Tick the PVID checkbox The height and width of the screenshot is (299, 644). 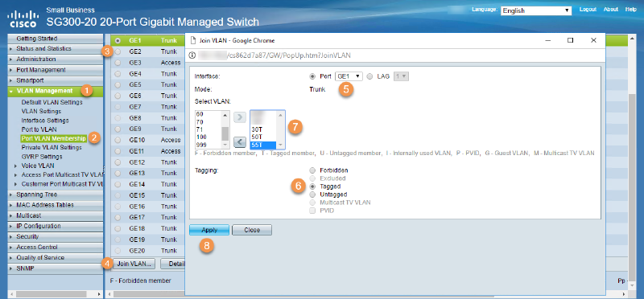pyautogui.click(x=312, y=211)
